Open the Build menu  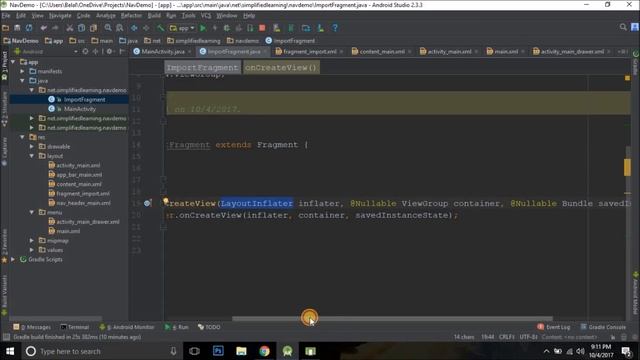point(154,16)
